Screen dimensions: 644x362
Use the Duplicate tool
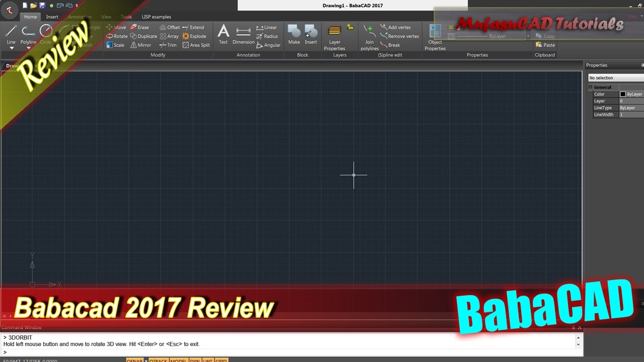point(143,36)
